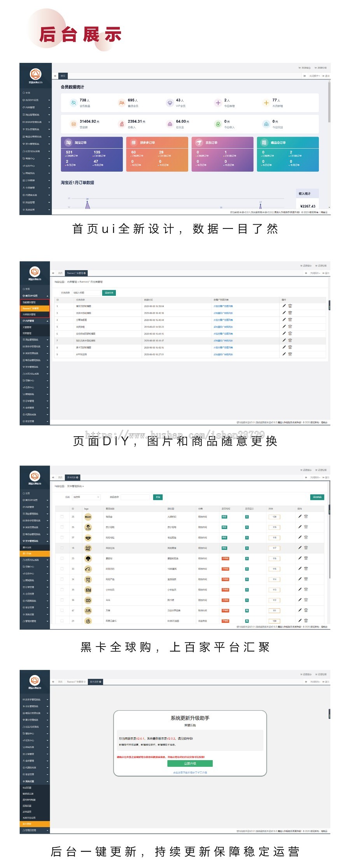Click the dashboard's vertical scrollbar

[329, 102]
